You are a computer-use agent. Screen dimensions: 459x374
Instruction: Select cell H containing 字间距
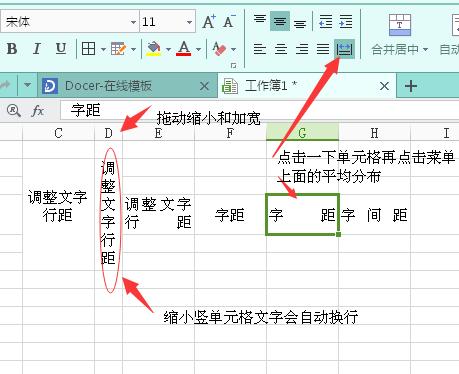[375, 215]
